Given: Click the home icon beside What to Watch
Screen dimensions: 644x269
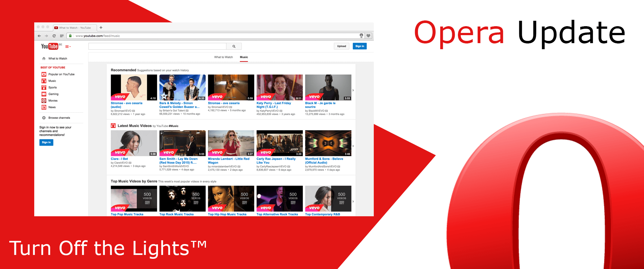Looking at the screenshot, I should pos(44,58).
